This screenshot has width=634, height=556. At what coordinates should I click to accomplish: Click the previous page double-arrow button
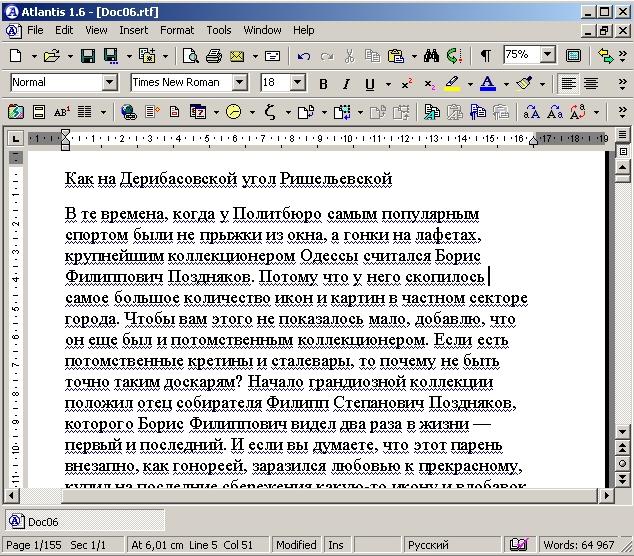click(622, 447)
